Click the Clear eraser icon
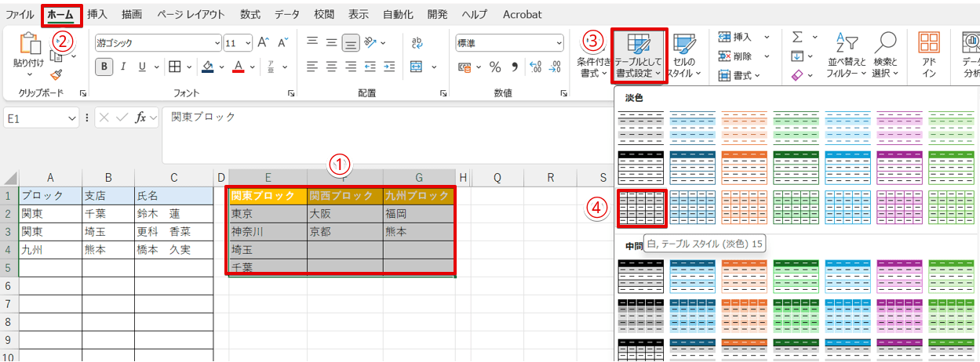The width and height of the screenshot is (980, 362). (797, 75)
